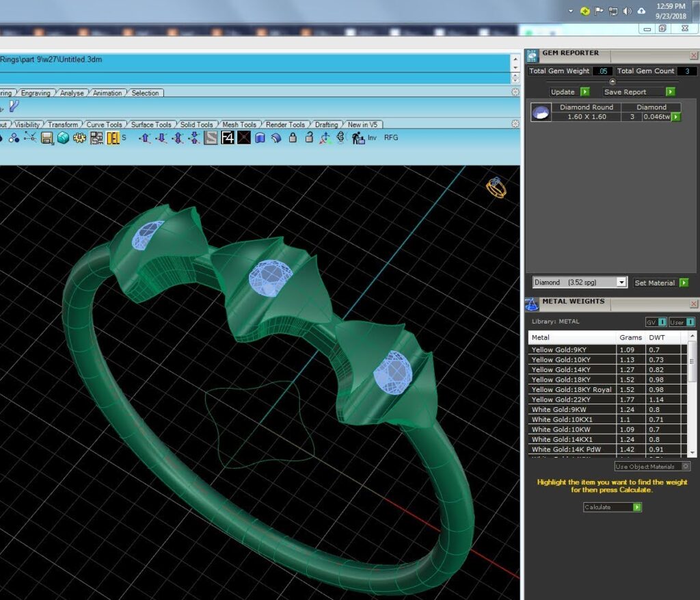Open the Selection tab
700x600 pixels.
coord(145,93)
